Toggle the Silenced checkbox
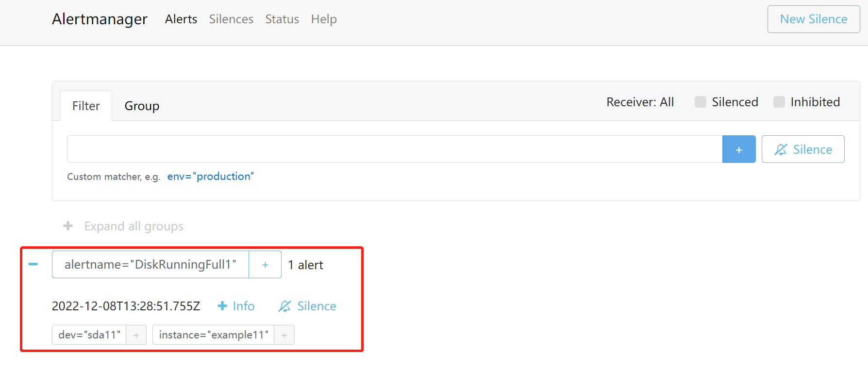 tap(700, 102)
